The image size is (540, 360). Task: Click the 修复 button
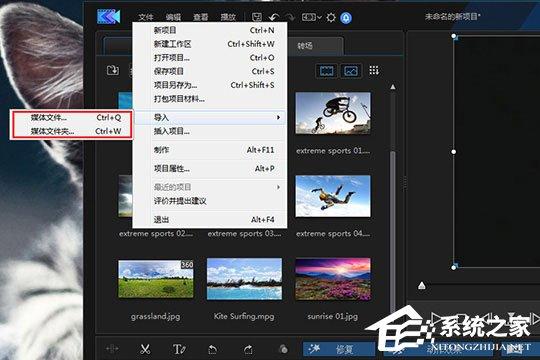pyautogui.click(x=339, y=349)
